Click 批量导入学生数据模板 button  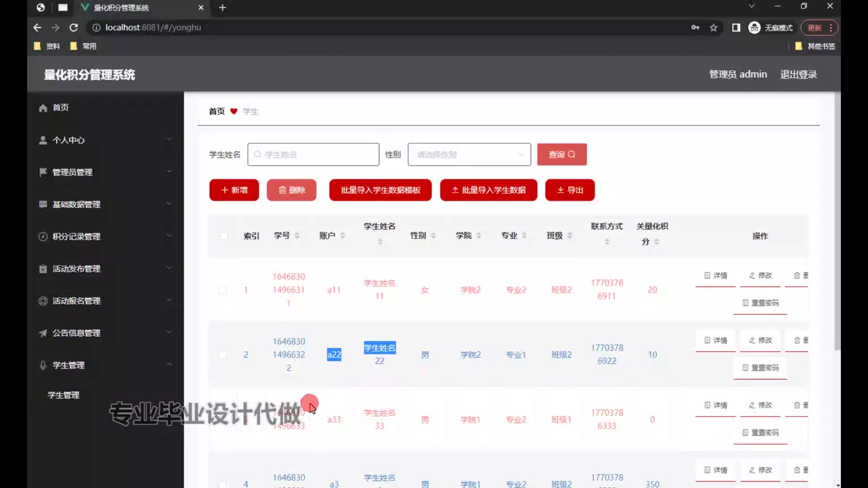pos(380,190)
